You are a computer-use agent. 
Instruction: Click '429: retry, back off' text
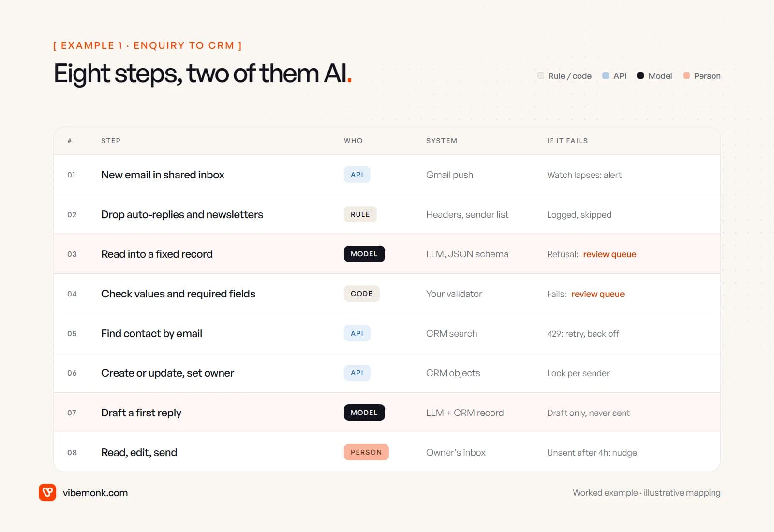[583, 334]
